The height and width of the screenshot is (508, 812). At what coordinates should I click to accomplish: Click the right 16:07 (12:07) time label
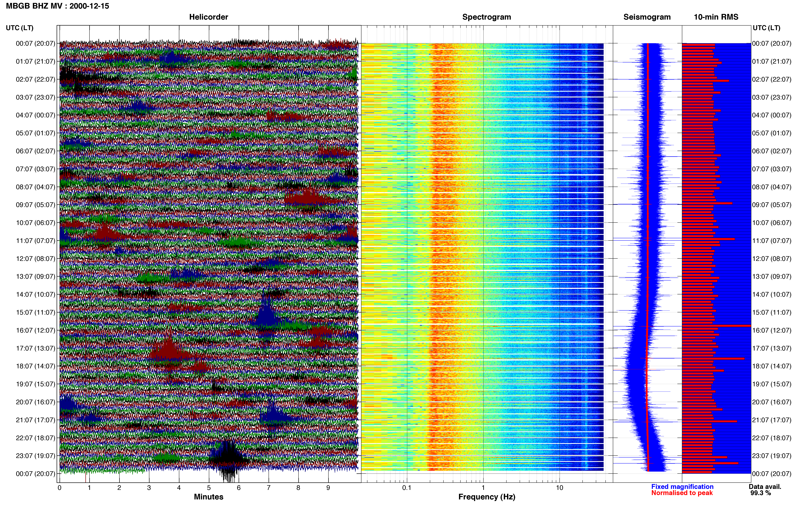772,330
